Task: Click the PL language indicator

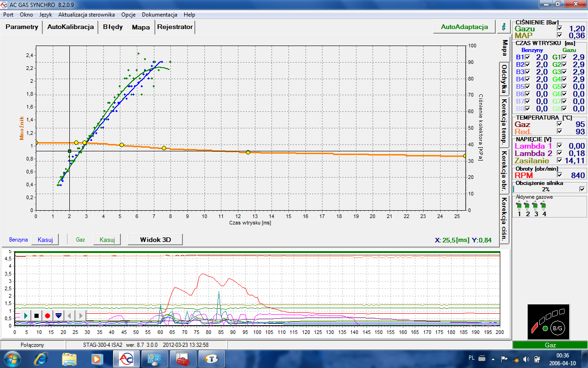Action: tap(471, 357)
